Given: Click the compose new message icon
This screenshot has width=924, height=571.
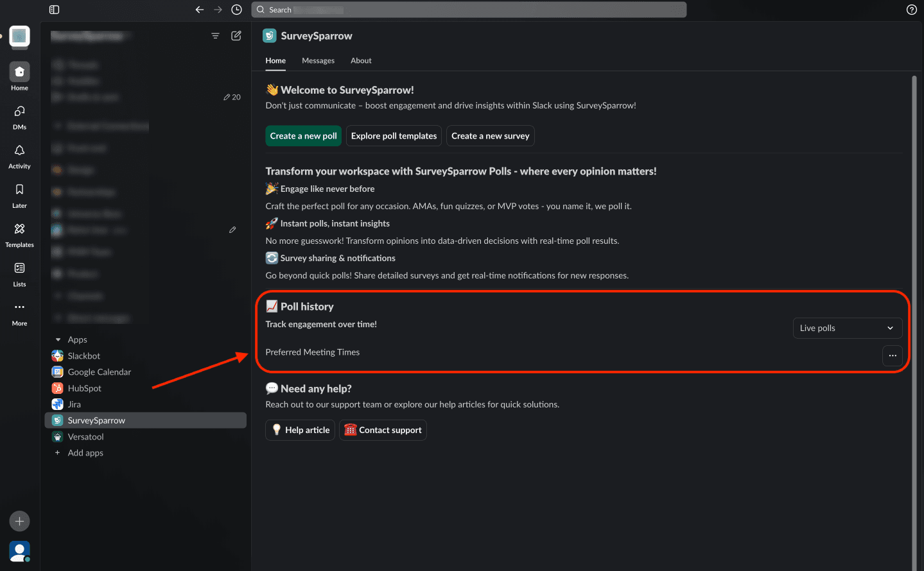Looking at the screenshot, I should tap(236, 36).
